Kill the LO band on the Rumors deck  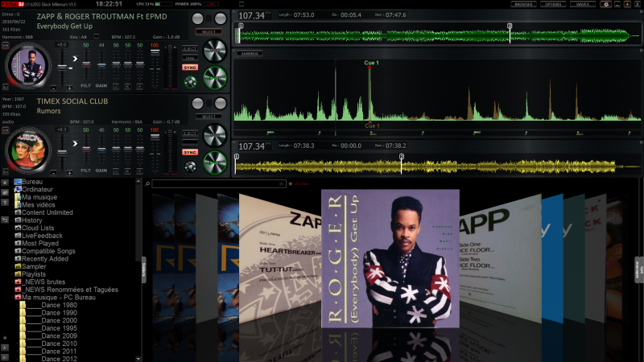pos(116,171)
